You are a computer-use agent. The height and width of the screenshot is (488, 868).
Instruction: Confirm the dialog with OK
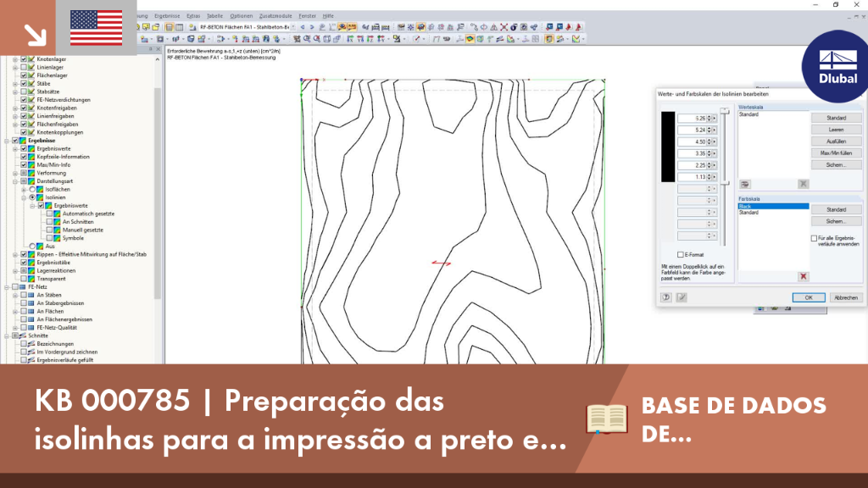point(808,297)
